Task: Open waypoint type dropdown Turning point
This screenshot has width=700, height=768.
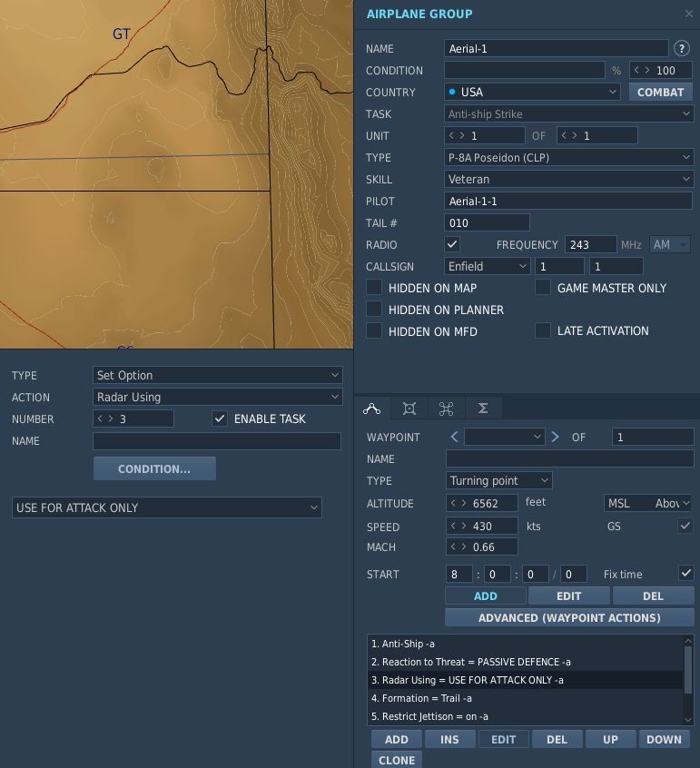Action: click(498, 480)
